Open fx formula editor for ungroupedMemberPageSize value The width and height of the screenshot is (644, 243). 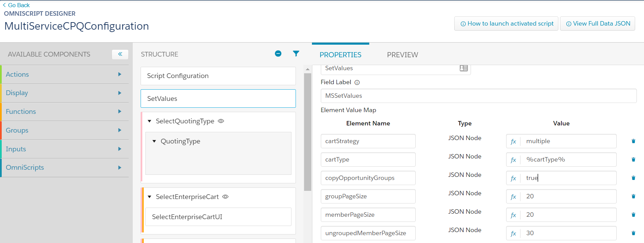pyautogui.click(x=513, y=233)
